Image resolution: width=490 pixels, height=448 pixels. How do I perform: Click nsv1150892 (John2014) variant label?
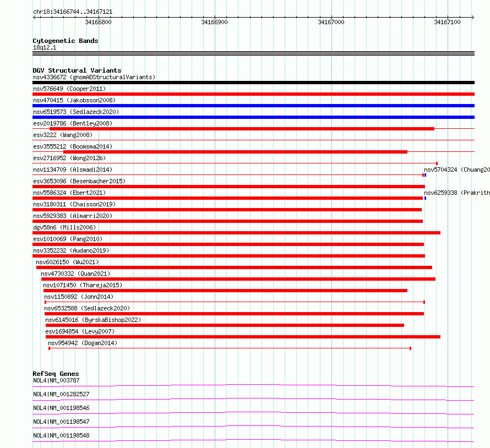tap(79, 297)
